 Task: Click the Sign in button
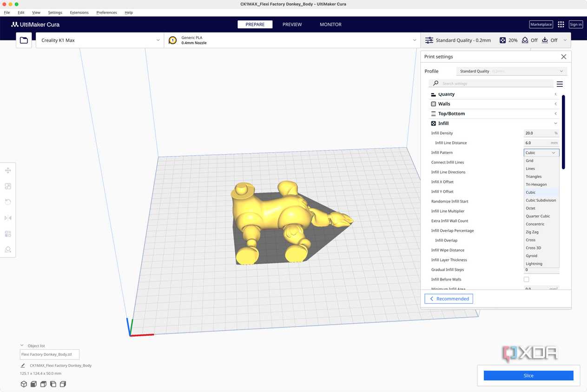pyautogui.click(x=575, y=25)
